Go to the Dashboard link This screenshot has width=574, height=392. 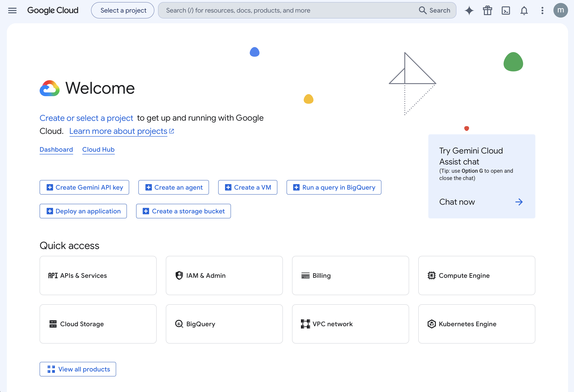[56, 149]
